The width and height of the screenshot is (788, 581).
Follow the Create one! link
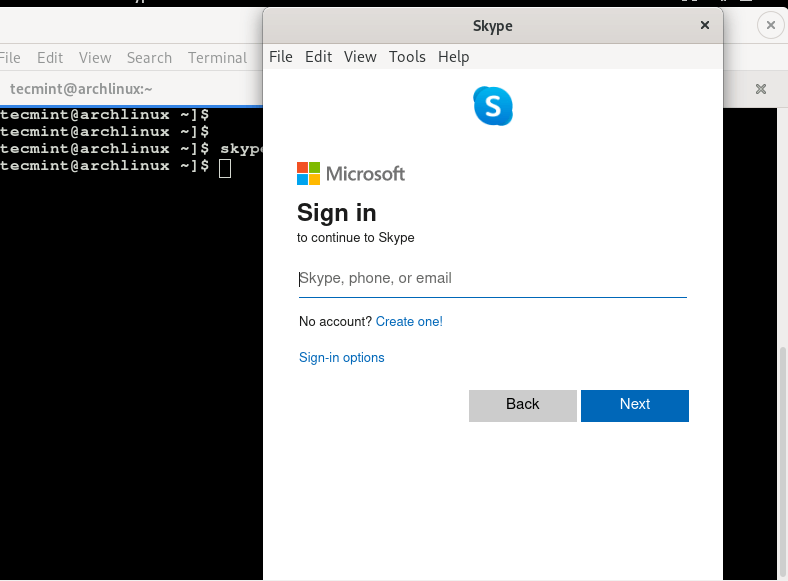pos(409,322)
